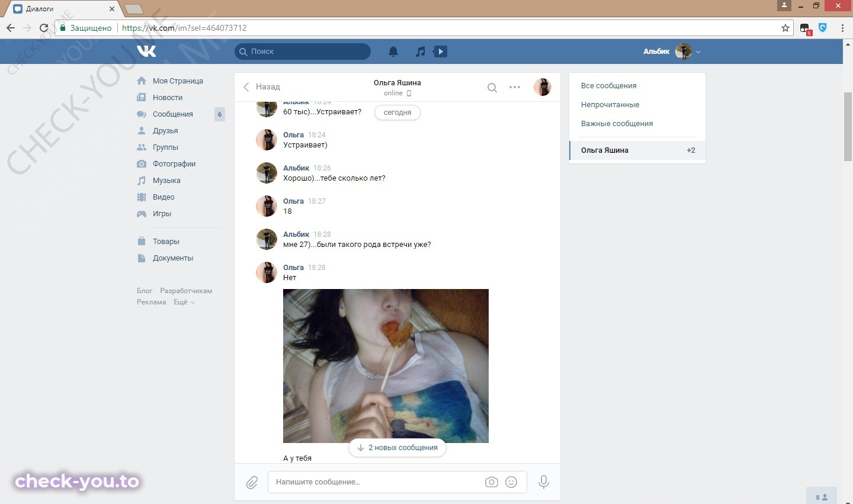Image resolution: width=853 pixels, height=504 pixels.
Task: Click the Игры gamepad icon
Action: (x=142, y=214)
